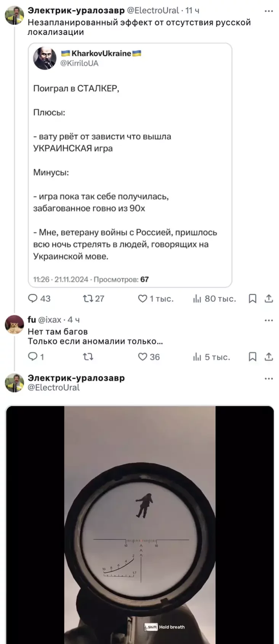Retweet fu's reply about anomalies

pyautogui.click(x=88, y=357)
